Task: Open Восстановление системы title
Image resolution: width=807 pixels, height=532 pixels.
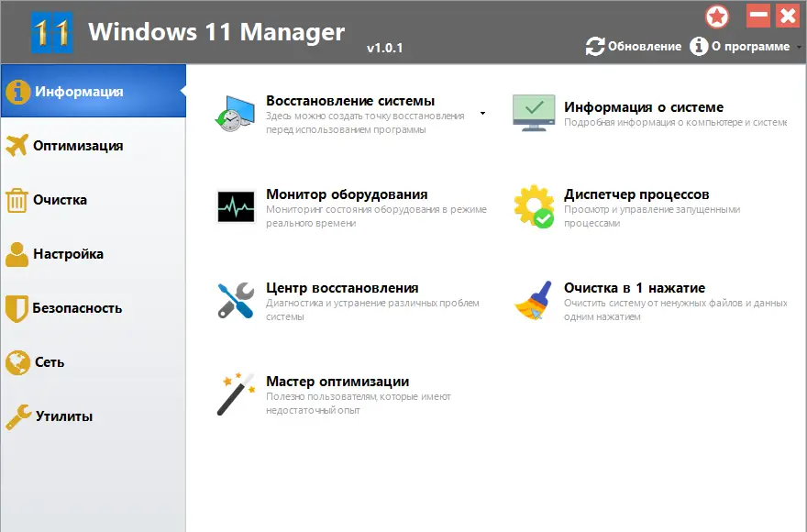Action: 350,101
